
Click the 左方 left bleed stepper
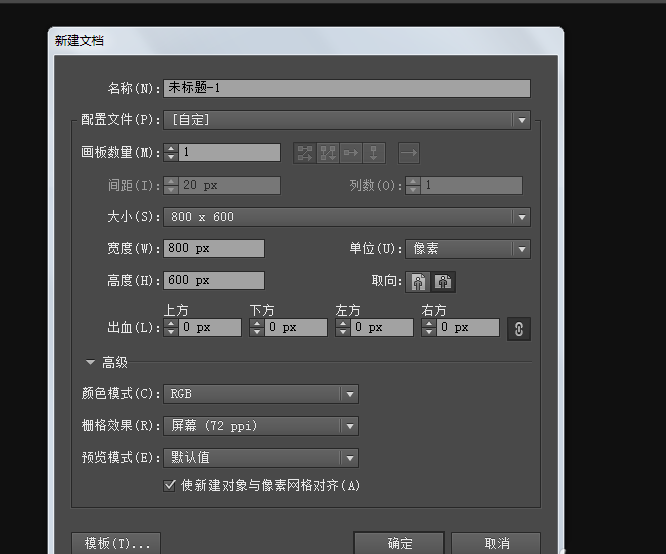point(343,328)
